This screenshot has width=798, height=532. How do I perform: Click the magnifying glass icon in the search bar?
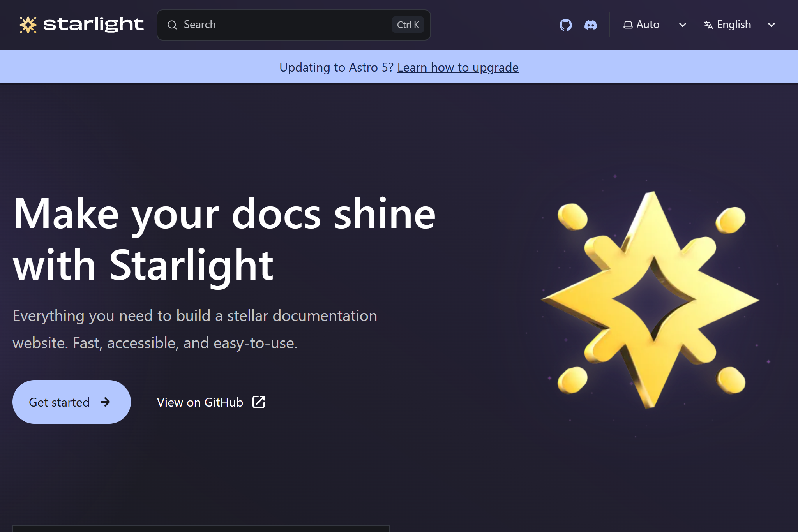[x=173, y=25]
